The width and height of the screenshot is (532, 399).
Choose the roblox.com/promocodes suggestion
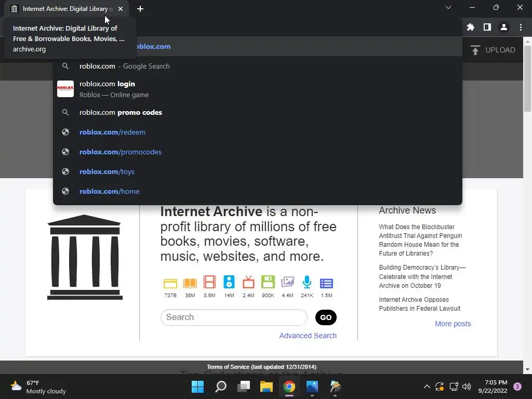pyautogui.click(x=258, y=152)
